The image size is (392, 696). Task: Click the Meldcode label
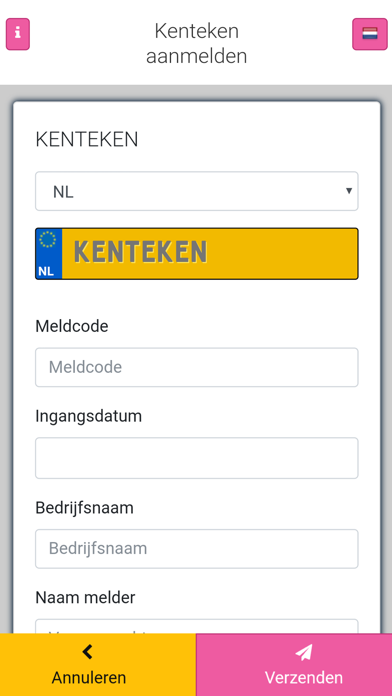pyautogui.click(x=72, y=326)
